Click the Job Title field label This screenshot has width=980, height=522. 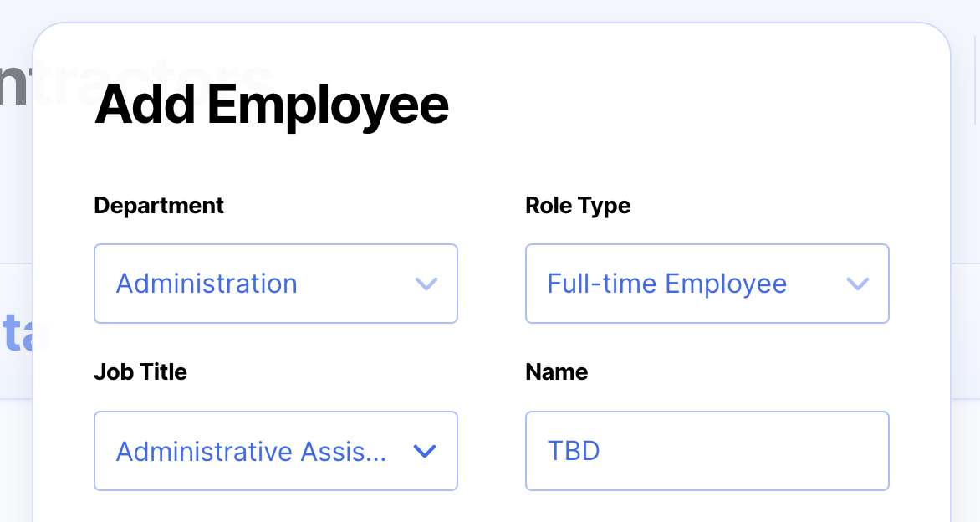(x=140, y=372)
